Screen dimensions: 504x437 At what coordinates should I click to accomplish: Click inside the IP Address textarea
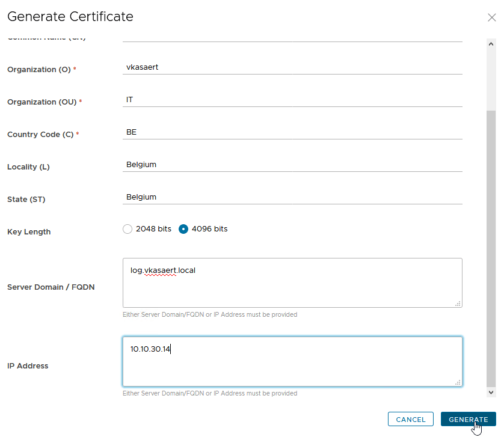[292, 361]
